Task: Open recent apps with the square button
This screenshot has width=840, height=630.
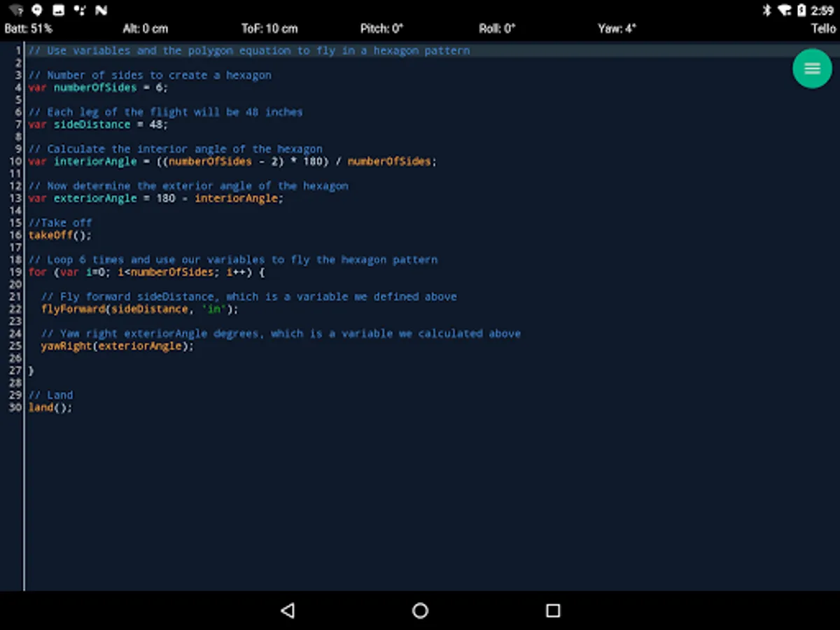Action: (x=553, y=610)
